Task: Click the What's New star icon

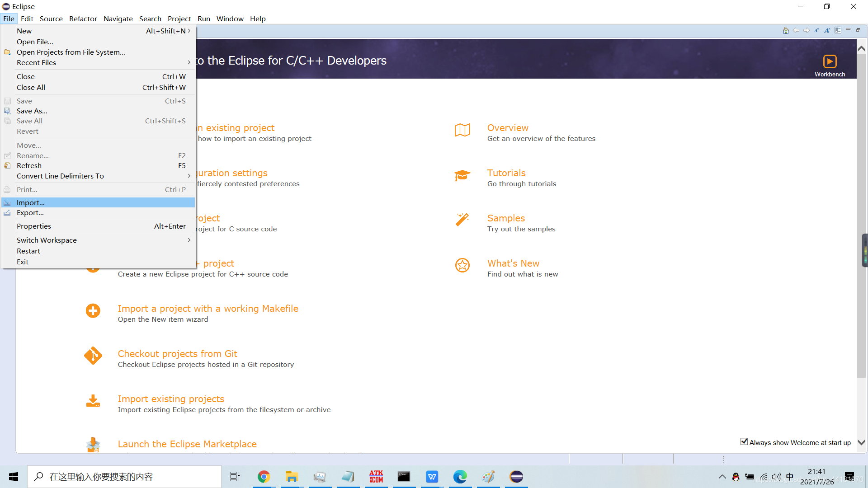Action: pyautogui.click(x=462, y=265)
